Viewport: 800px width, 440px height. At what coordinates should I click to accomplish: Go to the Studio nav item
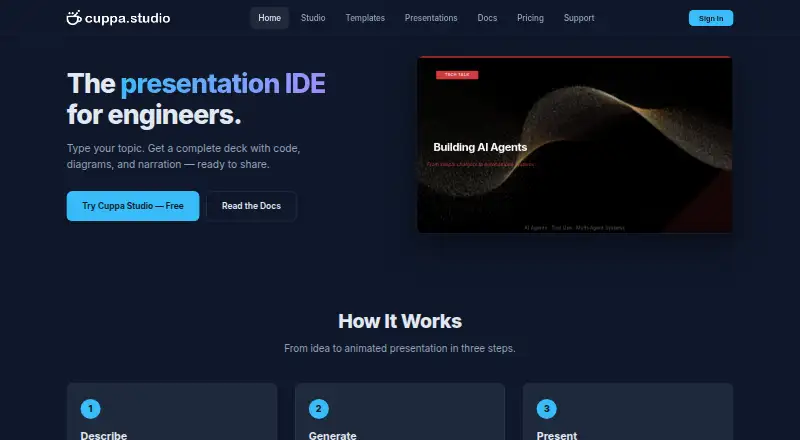point(313,18)
